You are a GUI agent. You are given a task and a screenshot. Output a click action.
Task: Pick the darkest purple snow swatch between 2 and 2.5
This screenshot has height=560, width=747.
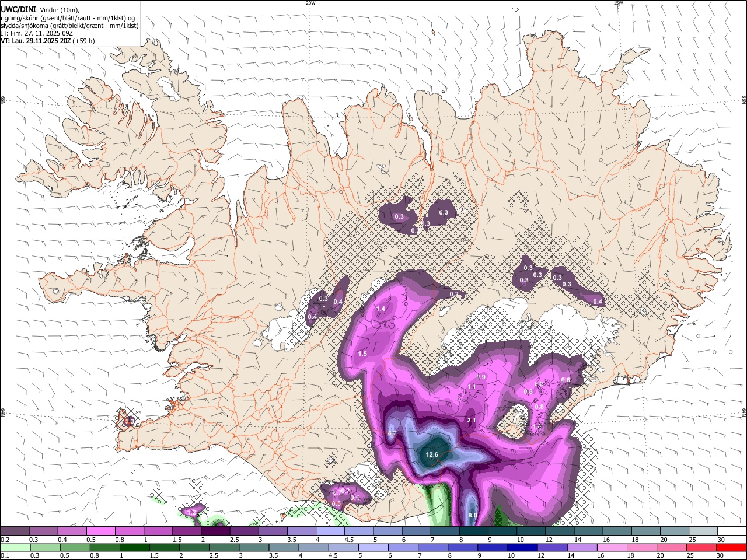(x=215, y=531)
